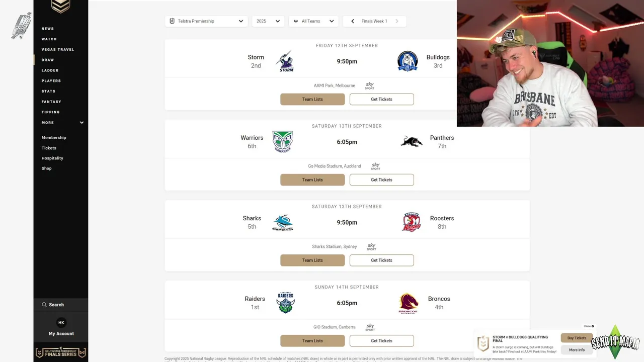644x362 pixels.
Task: Open the Fantasy section in sidebar
Action: click(51, 102)
